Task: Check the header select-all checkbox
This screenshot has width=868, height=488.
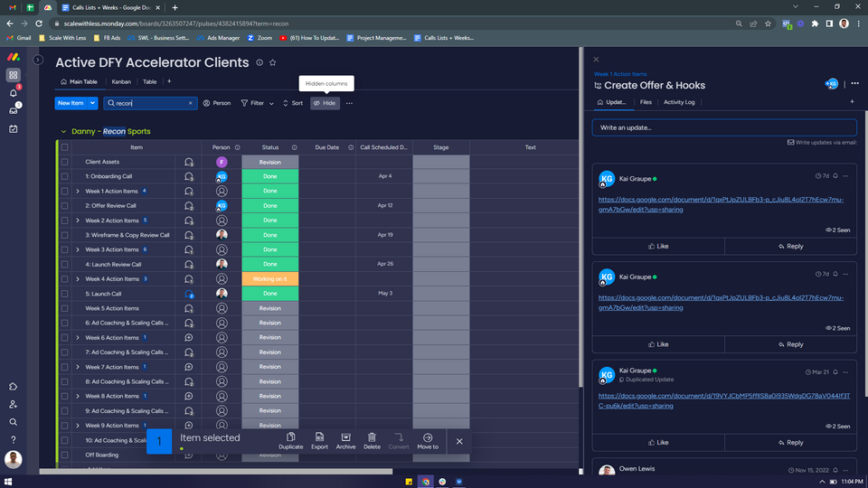Action: click(x=64, y=147)
